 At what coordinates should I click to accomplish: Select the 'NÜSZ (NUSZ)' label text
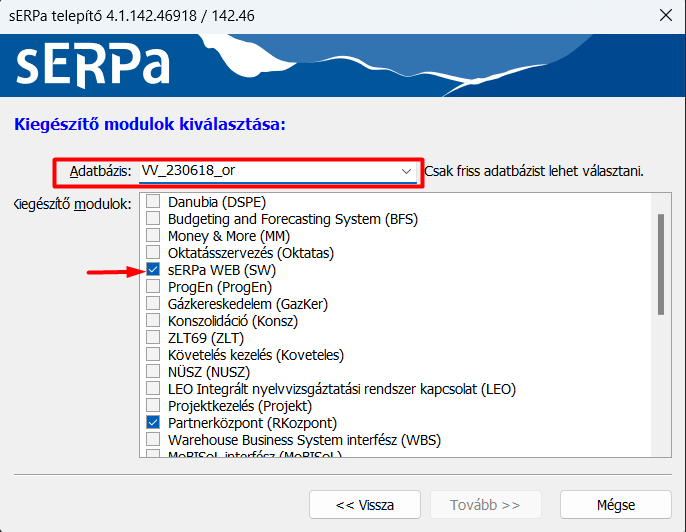(x=209, y=372)
